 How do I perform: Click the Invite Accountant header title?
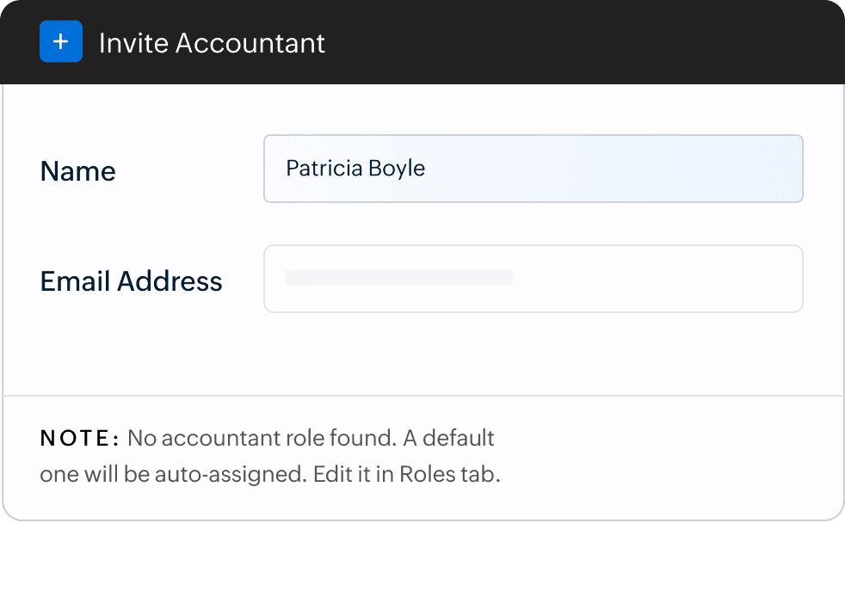click(x=212, y=43)
